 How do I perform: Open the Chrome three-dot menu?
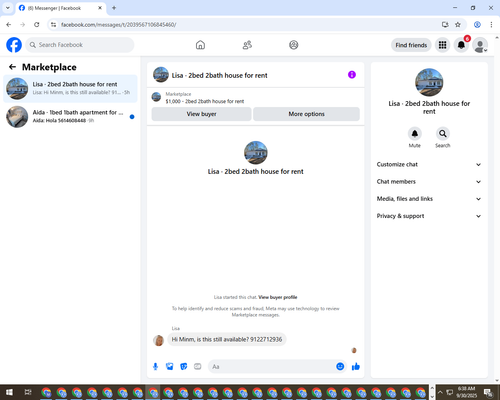[x=491, y=25]
